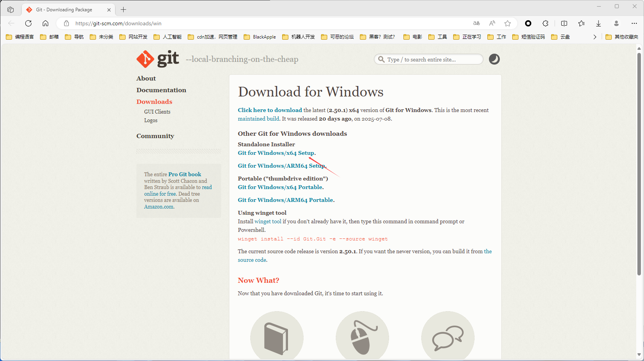Viewport: 644px width, 361px height.
Task: Open the Community section
Action: pos(155,136)
